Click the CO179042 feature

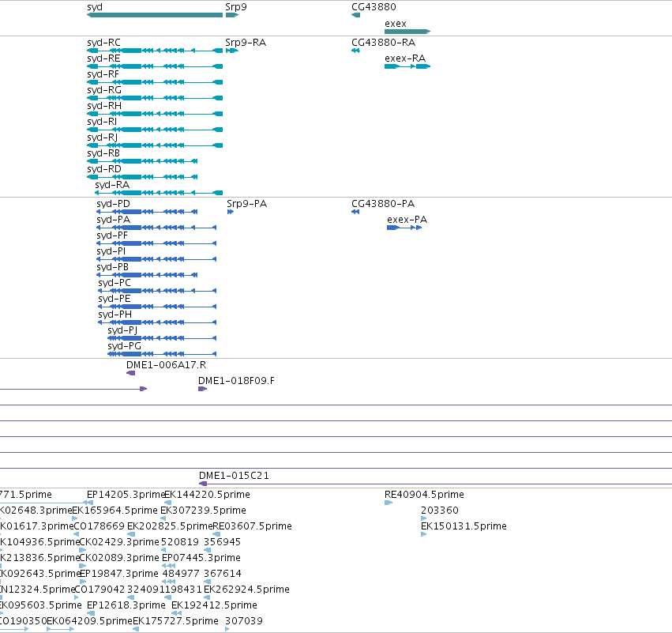point(77,597)
